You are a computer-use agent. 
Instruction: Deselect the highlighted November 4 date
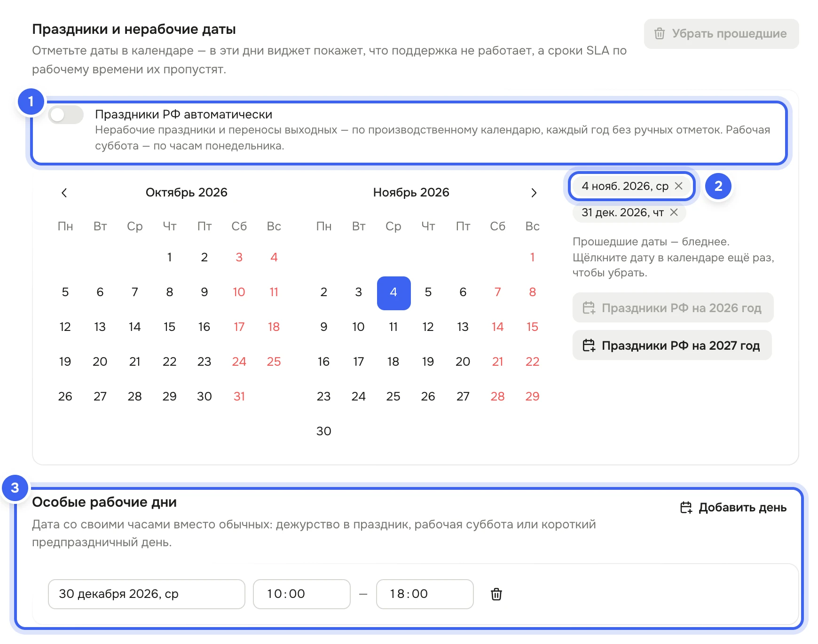click(393, 292)
